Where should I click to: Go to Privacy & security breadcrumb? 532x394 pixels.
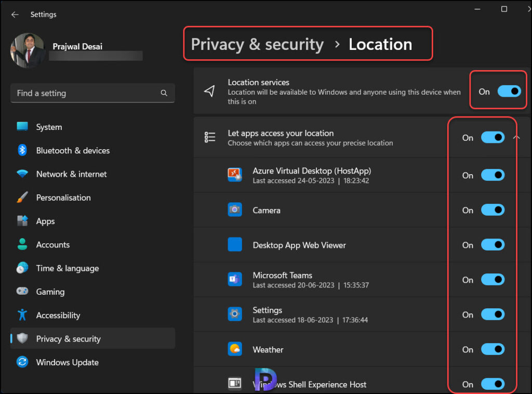(257, 45)
